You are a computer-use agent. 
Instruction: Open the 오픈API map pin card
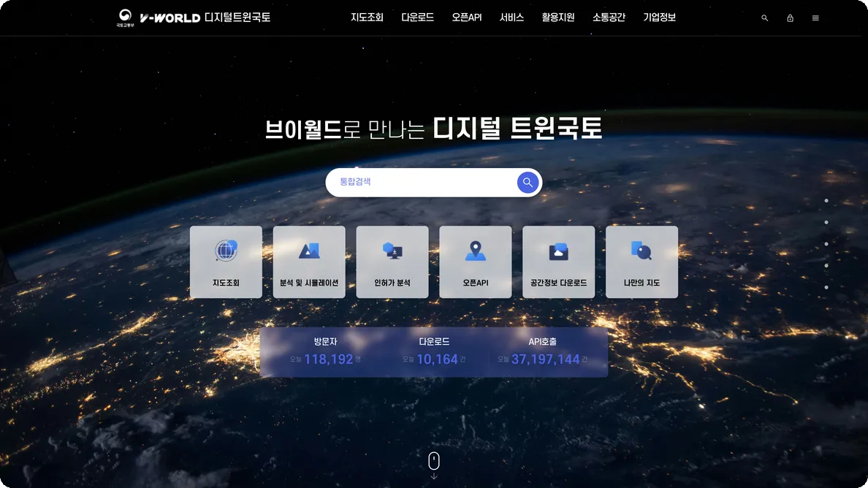pos(476,262)
